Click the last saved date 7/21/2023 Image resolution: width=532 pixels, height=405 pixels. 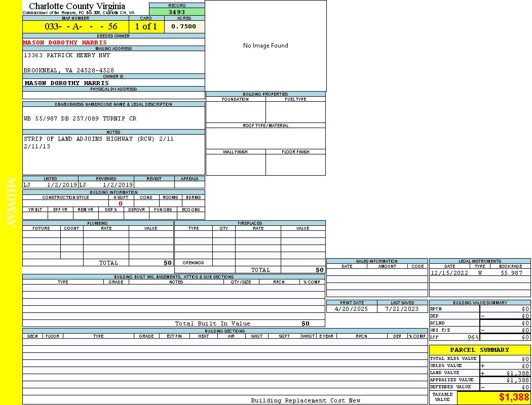tap(402, 309)
